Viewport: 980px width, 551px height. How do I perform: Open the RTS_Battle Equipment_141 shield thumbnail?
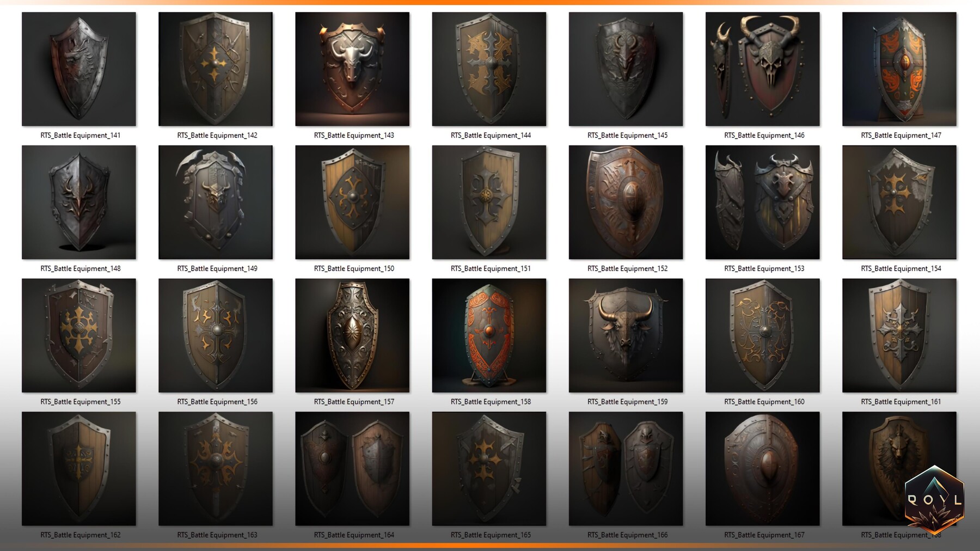tap(79, 69)
